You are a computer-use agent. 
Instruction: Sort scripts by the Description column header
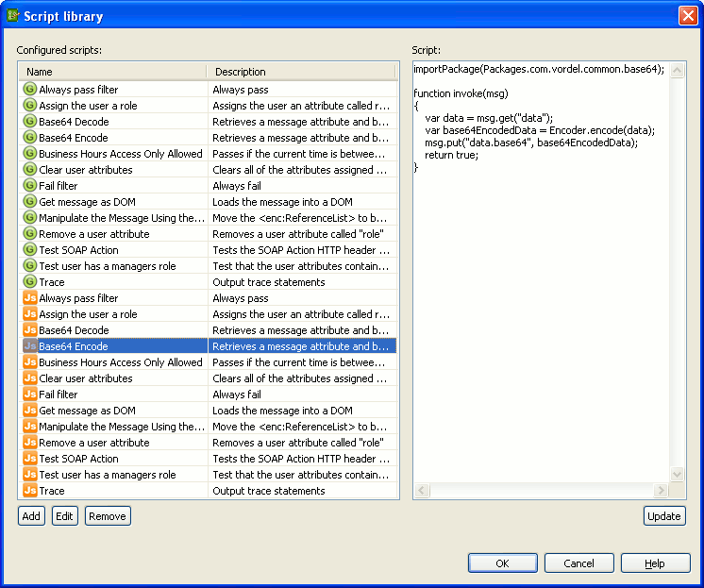pyautogui.click(x=301, y=72)
